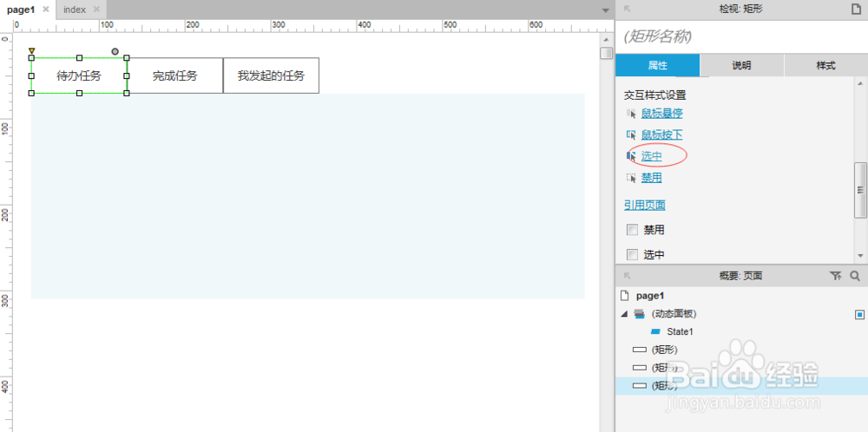Click the yellow corner radius triangle handle
Image resolution: width=868 pixels, height=432 pixels.
click(31, 51)
